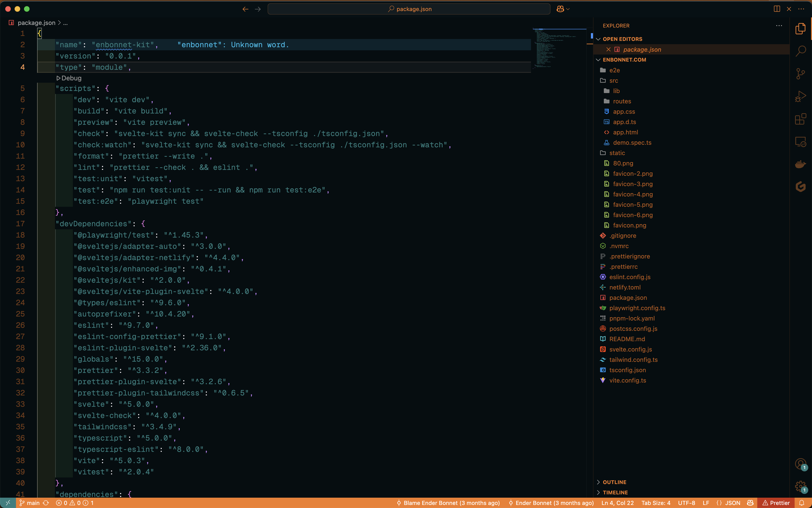Open the Run and Debug view

(x=800, y=96)
